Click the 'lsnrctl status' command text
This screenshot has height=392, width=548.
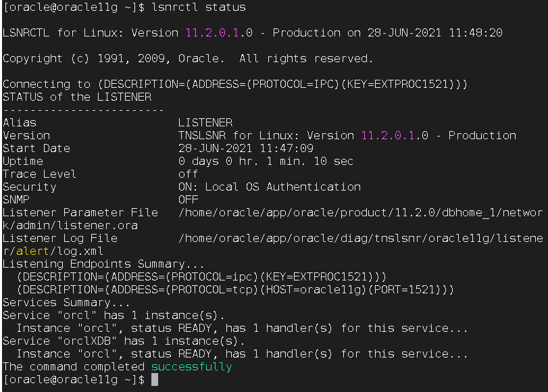(199, 7)
